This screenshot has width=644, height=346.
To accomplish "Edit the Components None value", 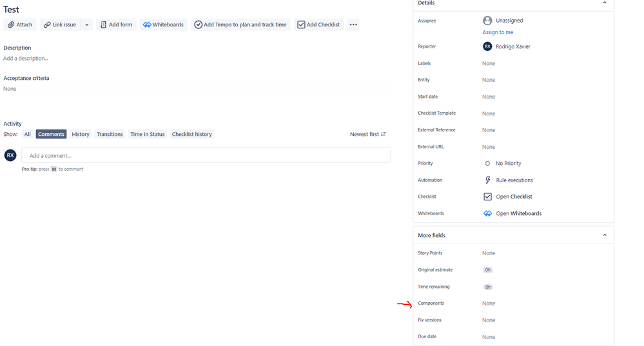I will pyautogui.click(x=489, y=303).
